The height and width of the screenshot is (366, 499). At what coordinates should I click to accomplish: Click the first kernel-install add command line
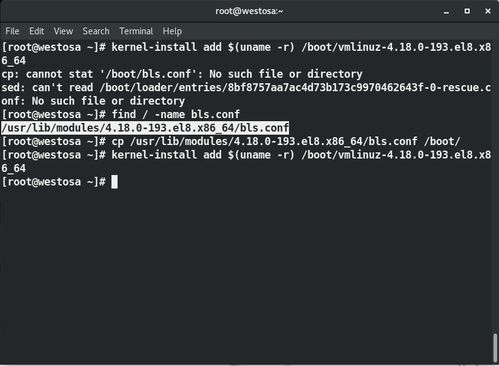(x=246, y=54)
